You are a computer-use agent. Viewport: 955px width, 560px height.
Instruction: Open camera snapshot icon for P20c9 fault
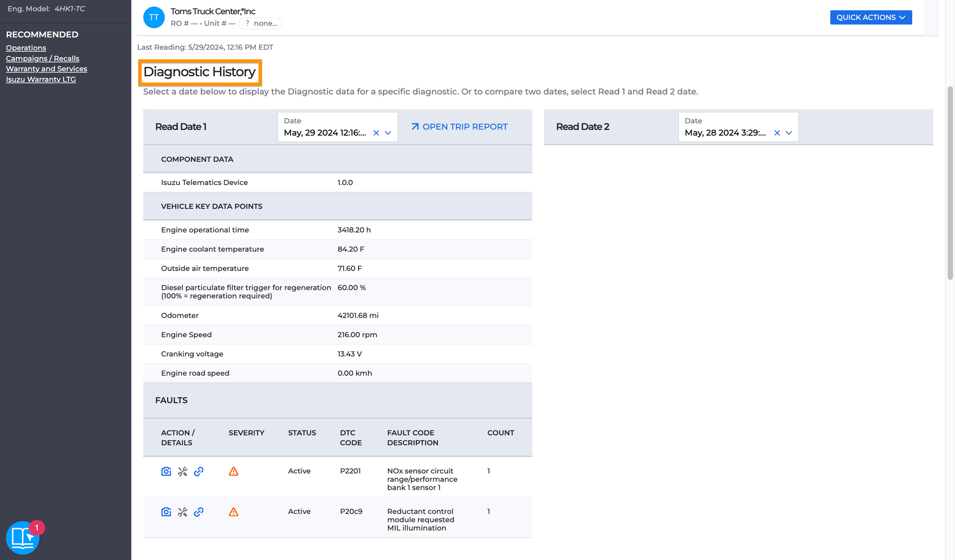[x=166, y=512]
